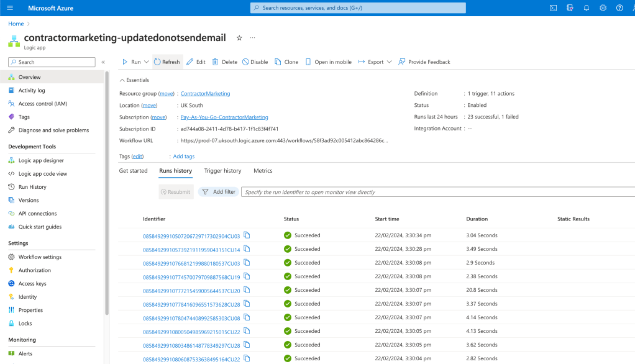Select Overview in the sidebar
Screen dimensions: 635x364
(x=52, y=77)
